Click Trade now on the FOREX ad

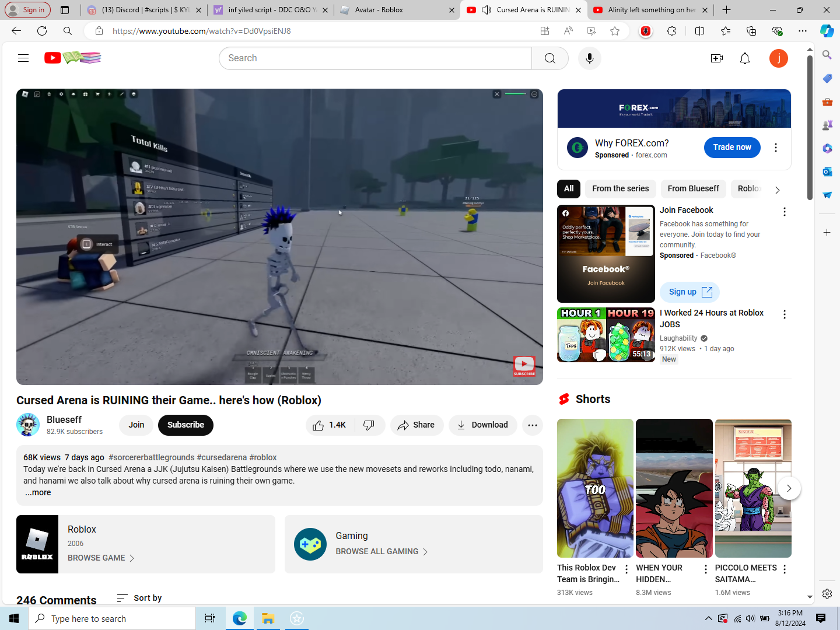[732, 147]
